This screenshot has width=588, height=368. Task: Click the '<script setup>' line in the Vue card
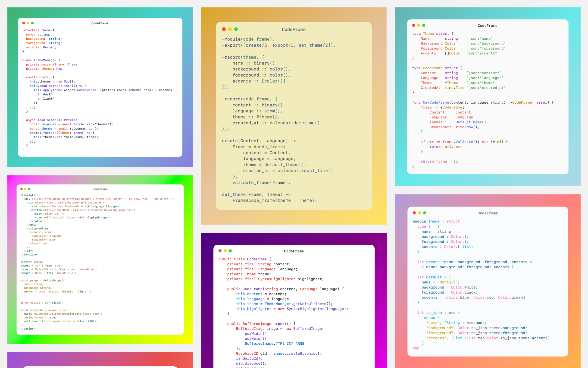point(32,262)
